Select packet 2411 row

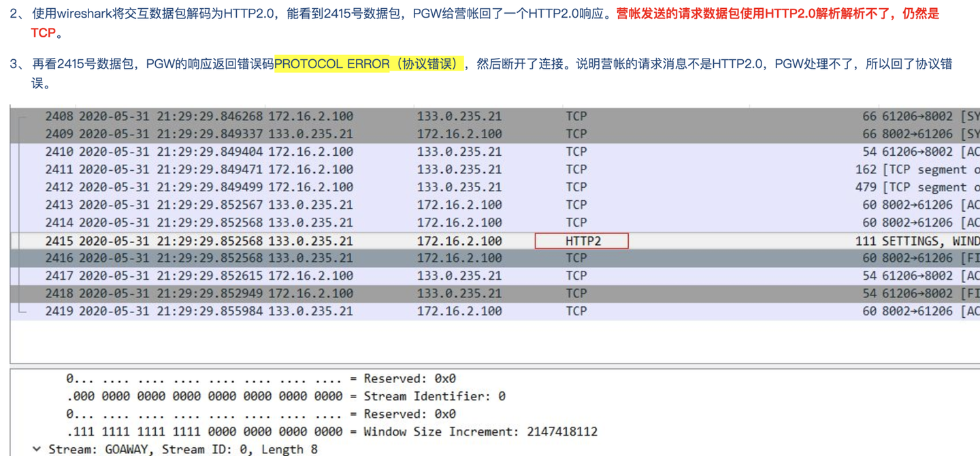pos(495,169)
